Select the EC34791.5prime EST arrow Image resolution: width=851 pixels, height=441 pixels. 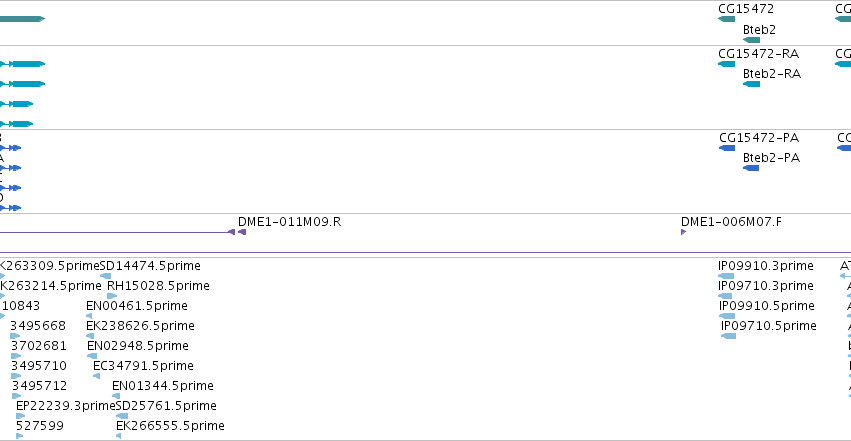[97, 376]
